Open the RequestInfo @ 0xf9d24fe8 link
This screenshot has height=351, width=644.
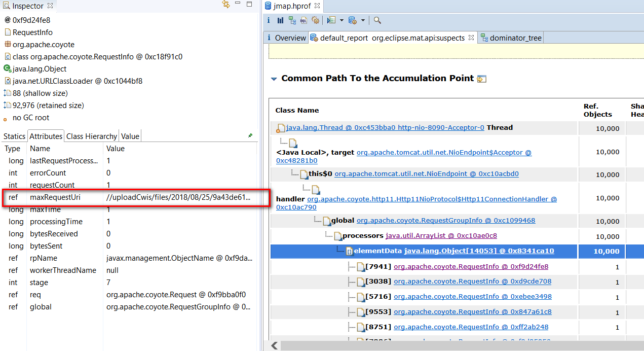coord(471,267)
